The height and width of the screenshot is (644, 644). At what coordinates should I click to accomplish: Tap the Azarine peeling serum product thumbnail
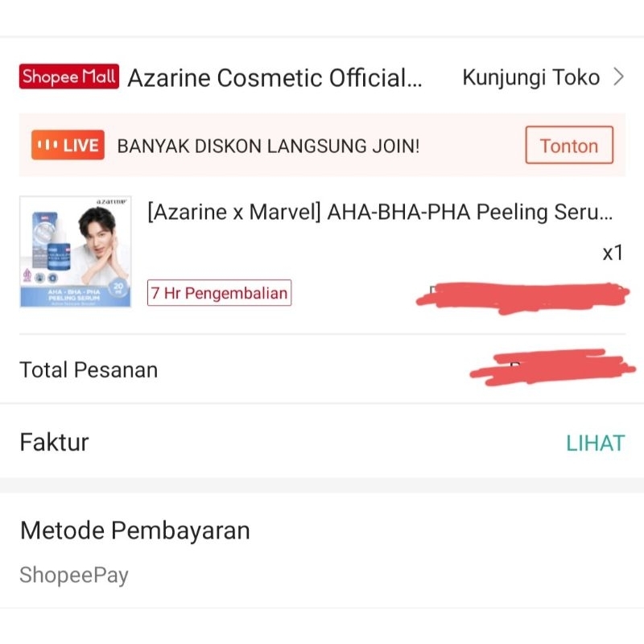76,252
